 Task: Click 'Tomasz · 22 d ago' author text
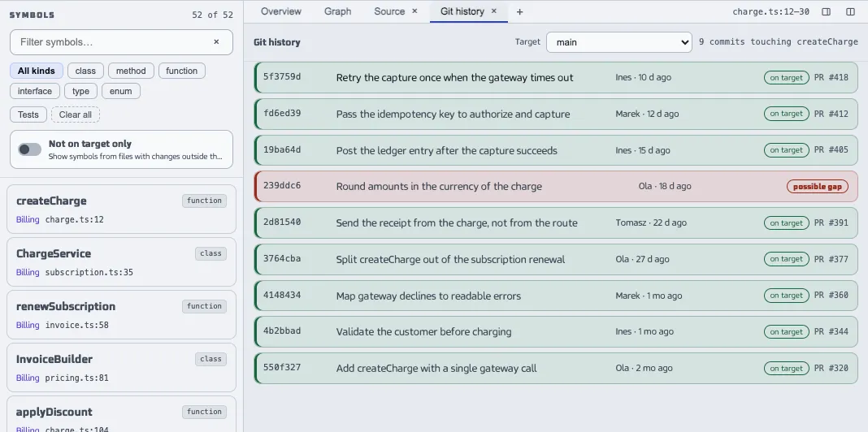[x=651, y=223]
